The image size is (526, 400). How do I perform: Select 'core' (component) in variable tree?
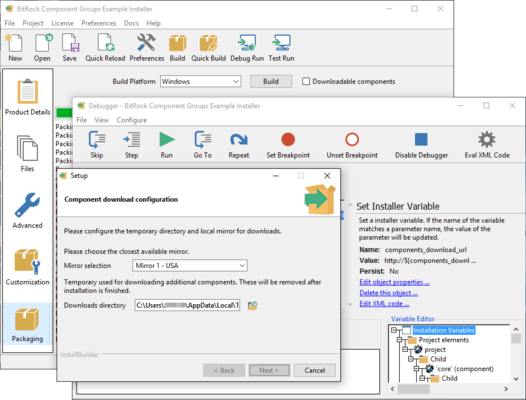464,369
